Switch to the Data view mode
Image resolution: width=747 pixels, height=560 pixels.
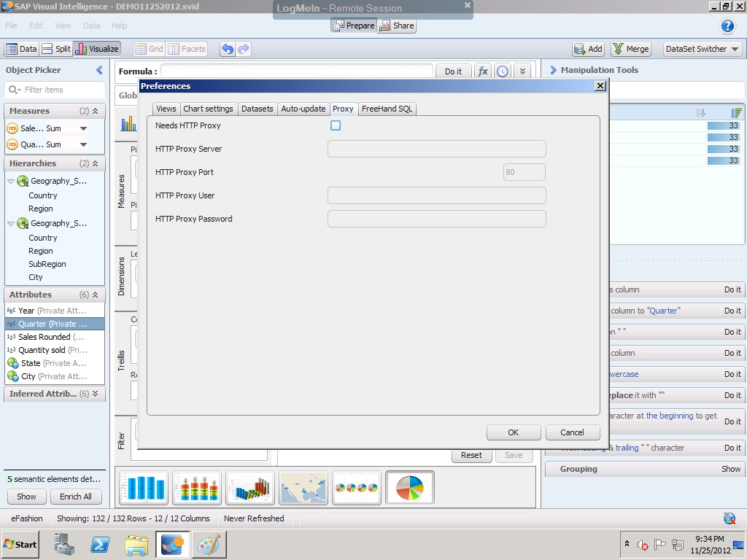21,49
